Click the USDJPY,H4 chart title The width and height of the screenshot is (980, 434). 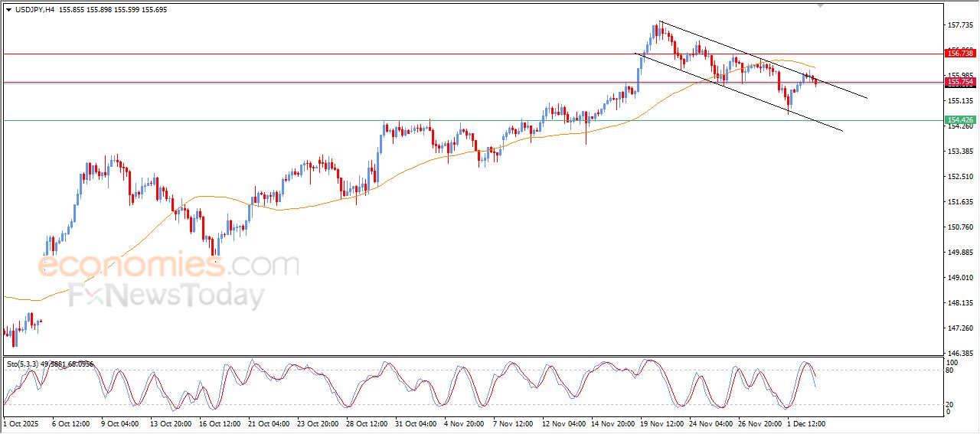(x=34, y=10)
